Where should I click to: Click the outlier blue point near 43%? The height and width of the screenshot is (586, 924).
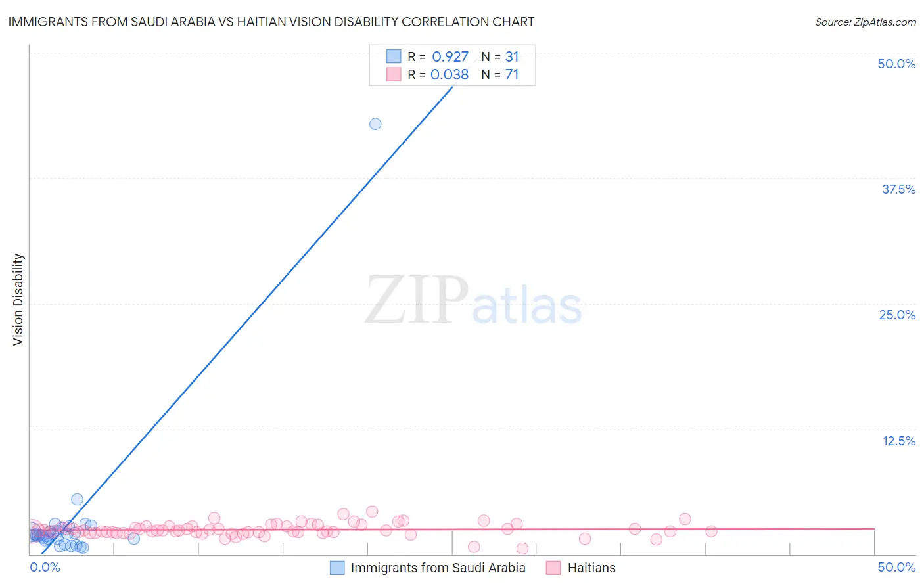375,124
